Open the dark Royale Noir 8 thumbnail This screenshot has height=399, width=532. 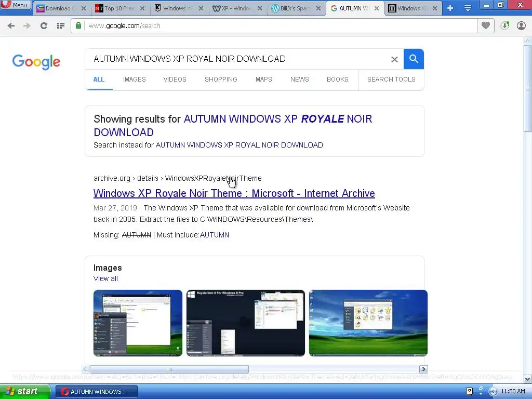[x=246, y=323]
